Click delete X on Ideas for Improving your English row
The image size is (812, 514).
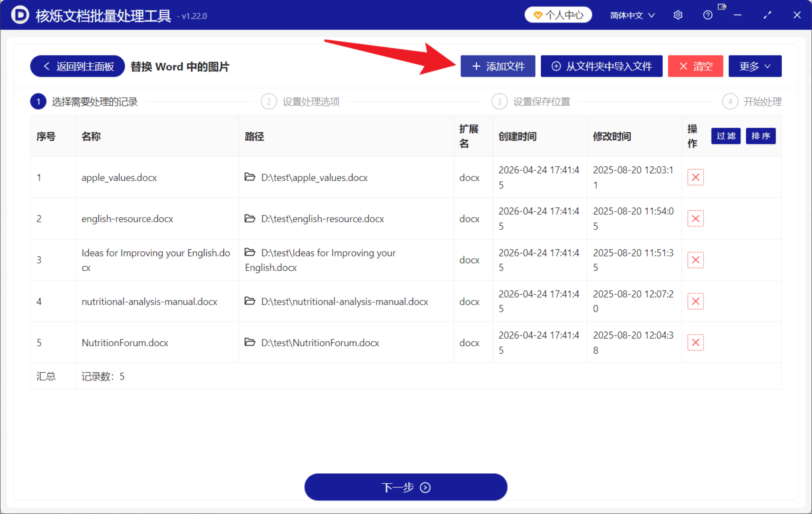[x=695, y=260]
